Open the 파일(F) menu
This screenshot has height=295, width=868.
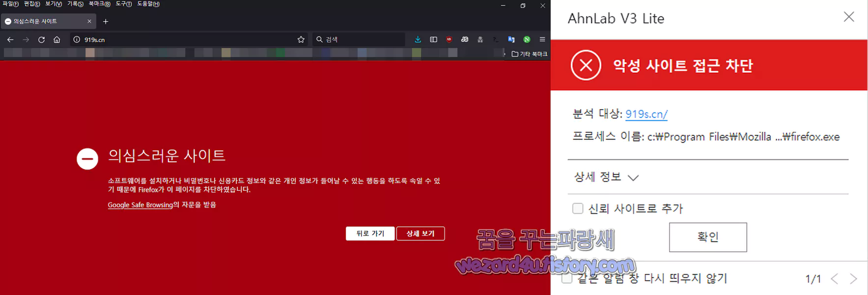[x=10, y=4]
